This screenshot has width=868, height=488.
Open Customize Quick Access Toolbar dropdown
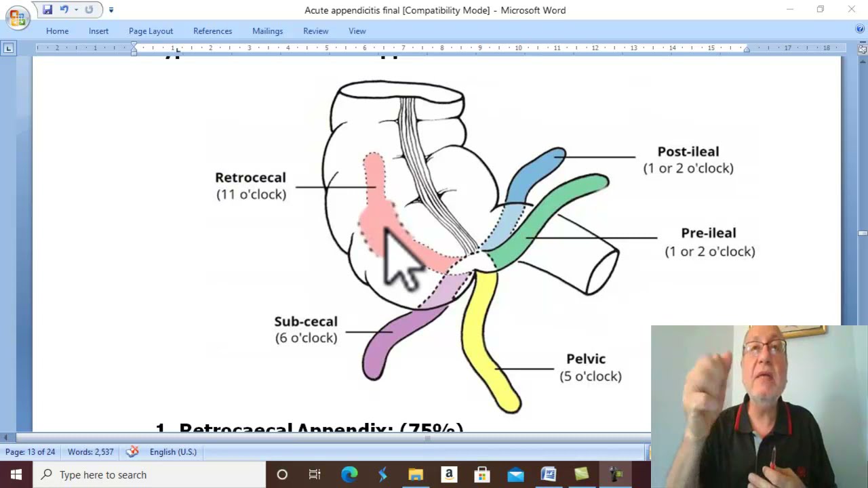click(x=111, y=9)
